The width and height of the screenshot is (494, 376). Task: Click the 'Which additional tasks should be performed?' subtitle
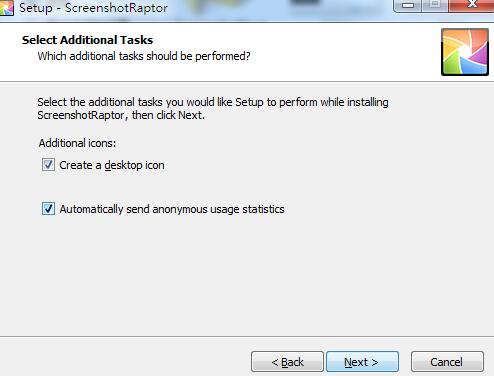pos(144,56)
